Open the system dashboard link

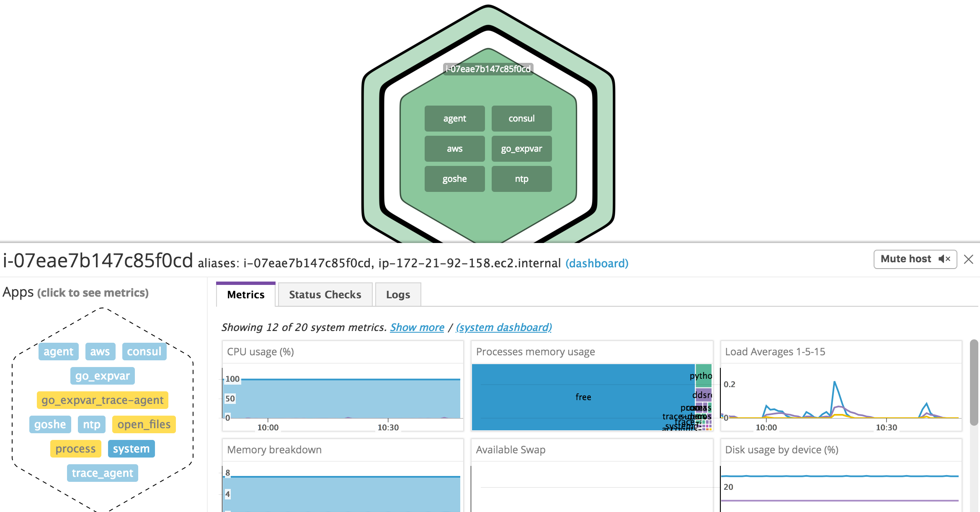(504, 327)
